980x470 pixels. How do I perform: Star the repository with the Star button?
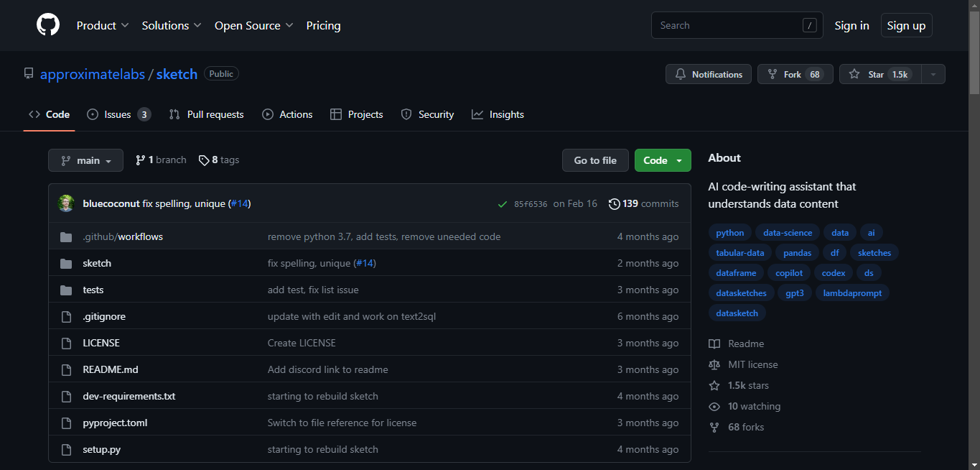click(880, 74)
